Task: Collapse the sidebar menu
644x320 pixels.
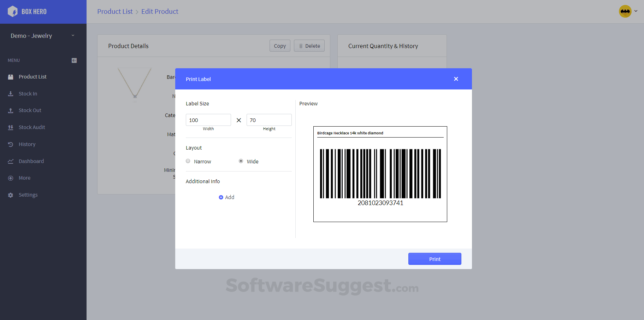Action: [x=74, y=60]
